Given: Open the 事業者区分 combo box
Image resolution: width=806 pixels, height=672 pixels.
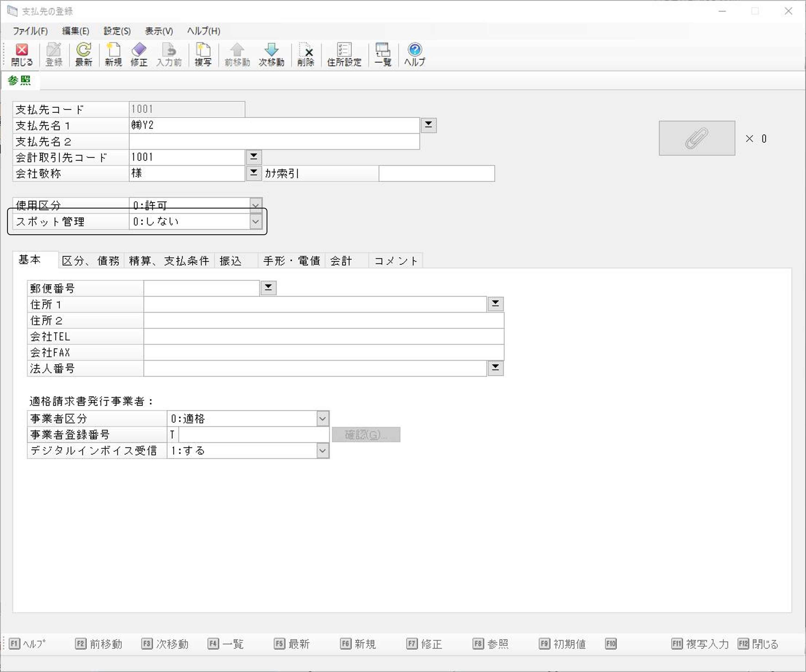Looking at the screenshot, I should coord(322,418).
